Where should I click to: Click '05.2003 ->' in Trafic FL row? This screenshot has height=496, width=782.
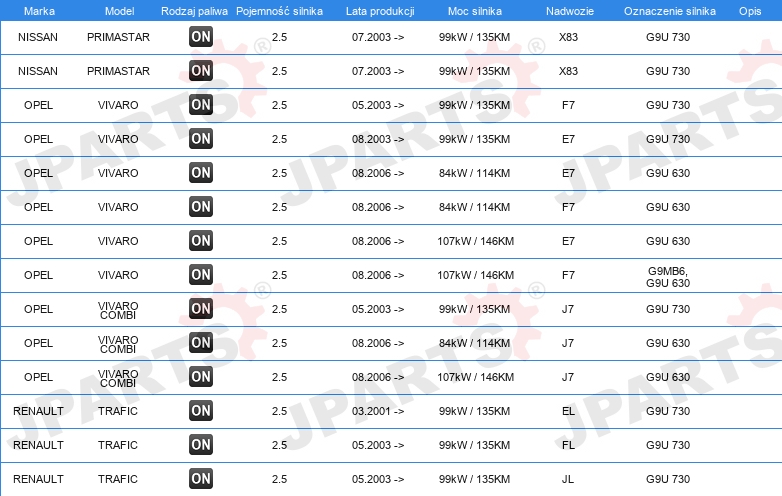[x=378, y=445]
